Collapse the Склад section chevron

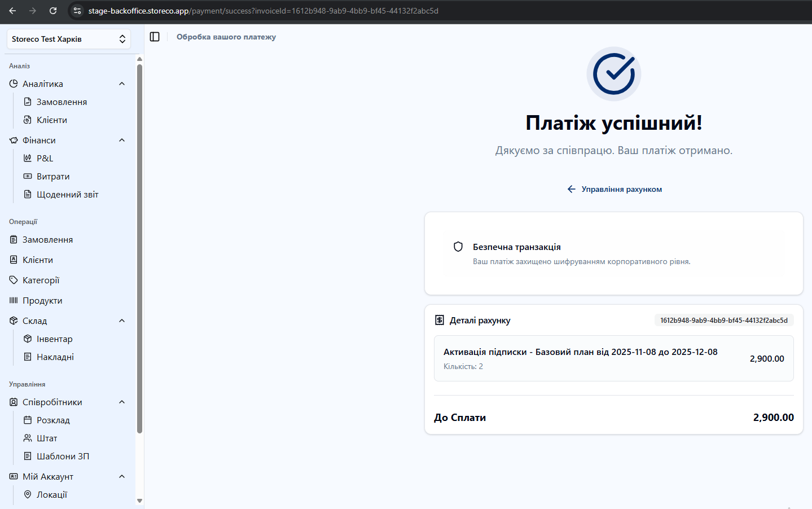[122, 321]
